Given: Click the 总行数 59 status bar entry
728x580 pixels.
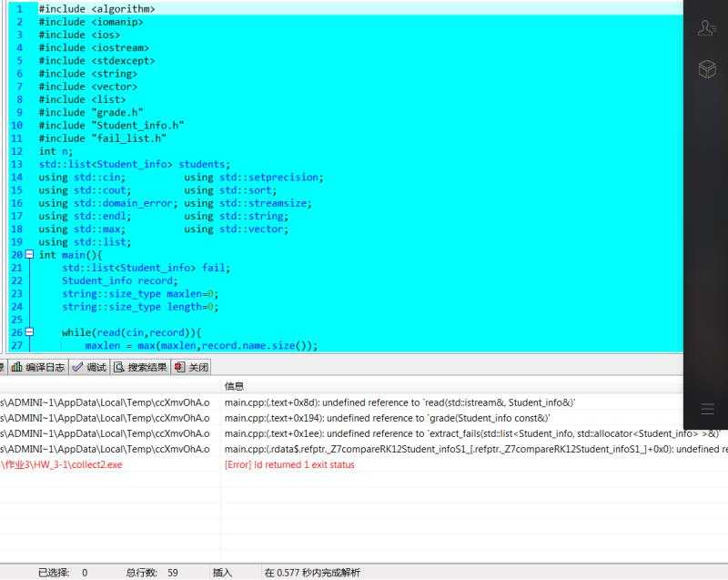Looking at the screenshot, I should point(152,573).
